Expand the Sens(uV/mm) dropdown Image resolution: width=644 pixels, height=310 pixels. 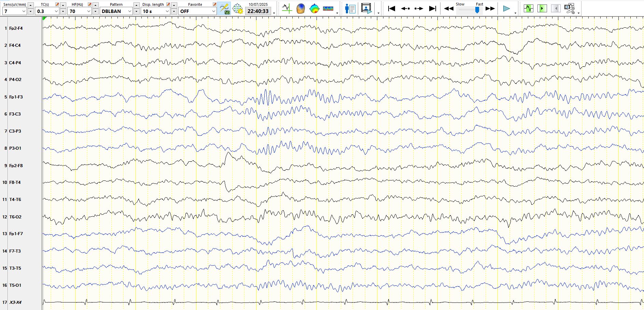pos(24,11)
